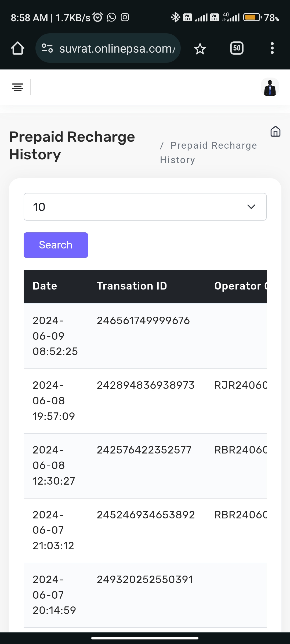This screenshot has width=290, height=644.
Task: Select transaction ID 242894836938973
Action: pyautogui.click(x=146, y=385)
